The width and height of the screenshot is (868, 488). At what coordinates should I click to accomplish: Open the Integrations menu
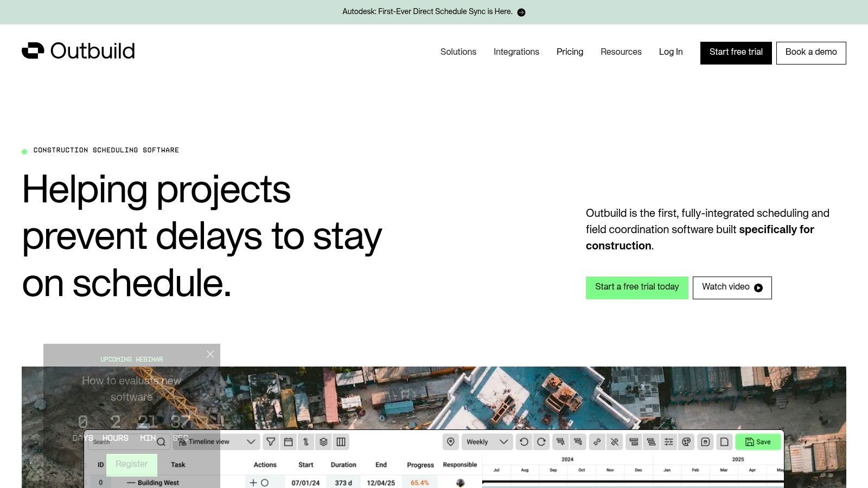(x=516, y=52)
